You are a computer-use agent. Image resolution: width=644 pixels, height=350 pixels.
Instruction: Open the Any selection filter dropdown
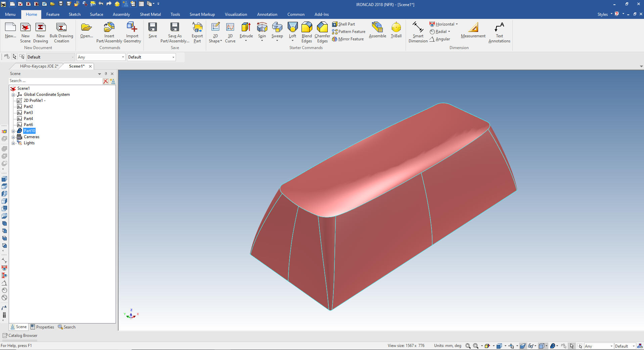101,57
